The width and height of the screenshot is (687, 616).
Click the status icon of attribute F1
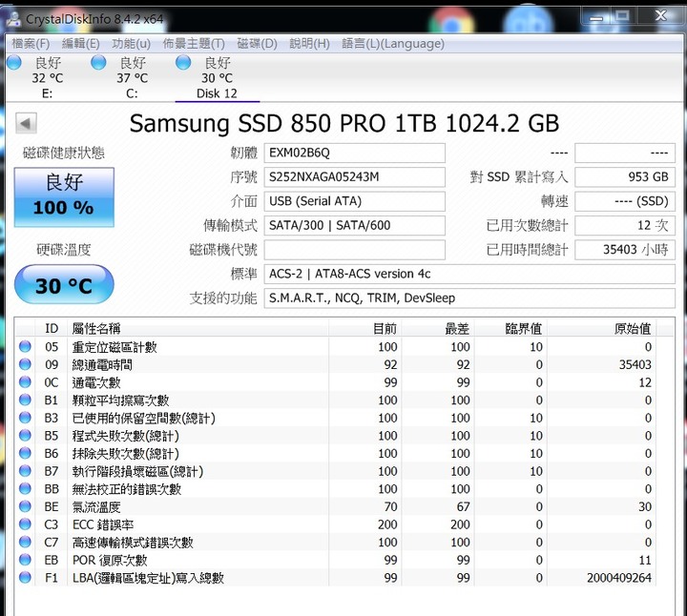click(26, 578)
